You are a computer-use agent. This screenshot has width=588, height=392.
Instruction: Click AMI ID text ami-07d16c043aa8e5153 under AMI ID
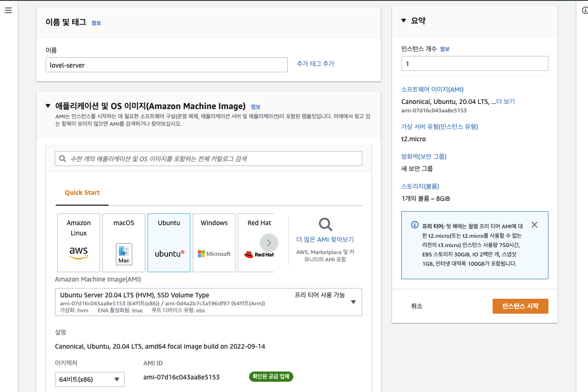182,377
